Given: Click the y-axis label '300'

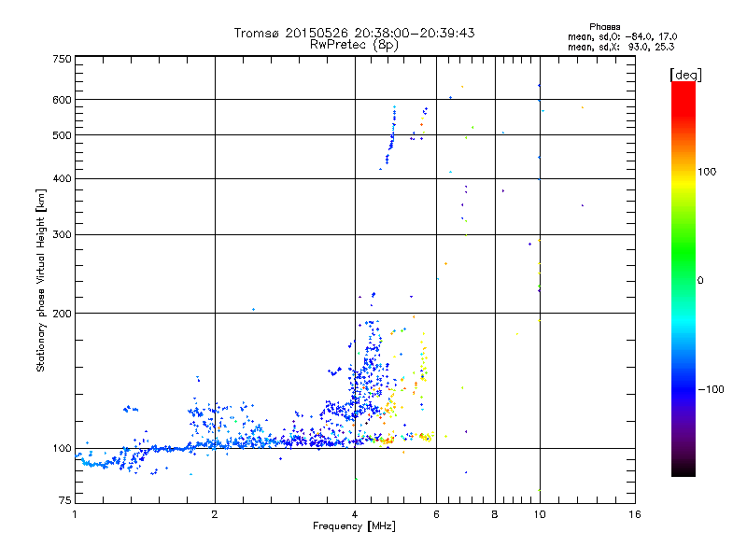Looking at the screenshot, I should 62,234.
